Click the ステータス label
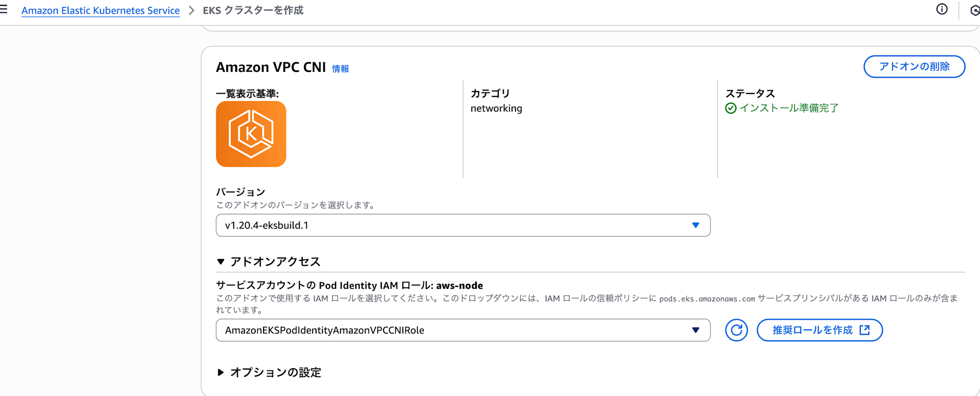This screenshot has height=396, width=980. coord(750,93)
